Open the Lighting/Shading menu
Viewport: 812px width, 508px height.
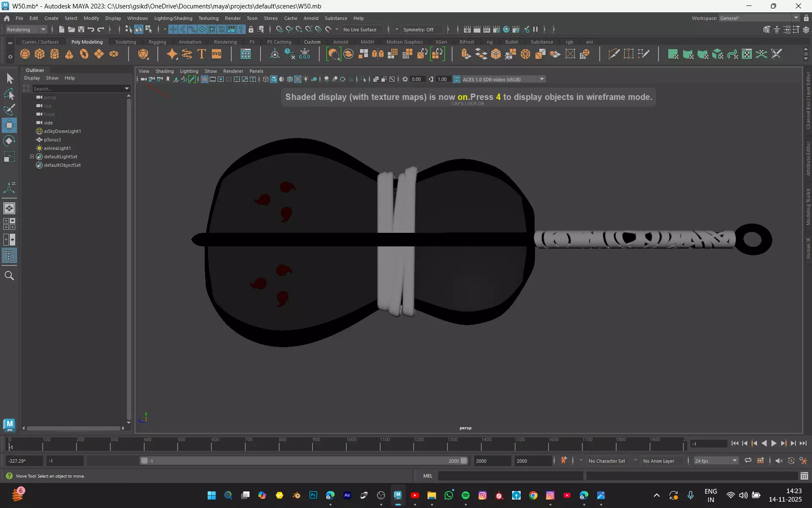[x=173, y=18]
